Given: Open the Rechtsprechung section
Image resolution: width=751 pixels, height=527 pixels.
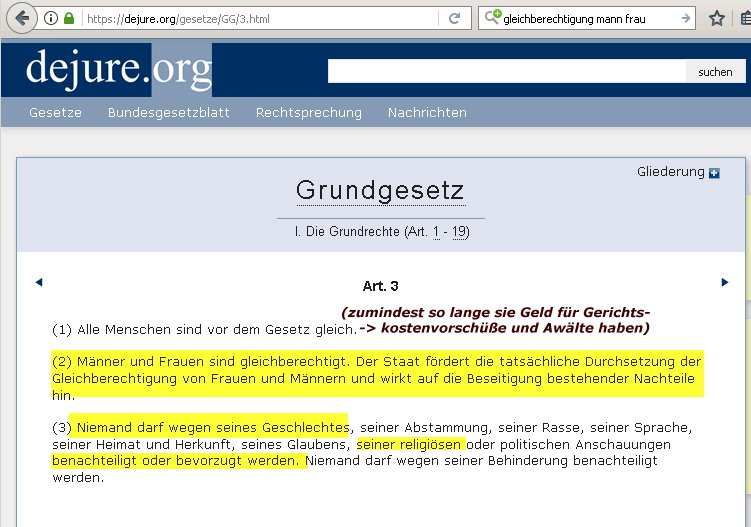Looking at the screenshot, I should (x=308, y=113).
